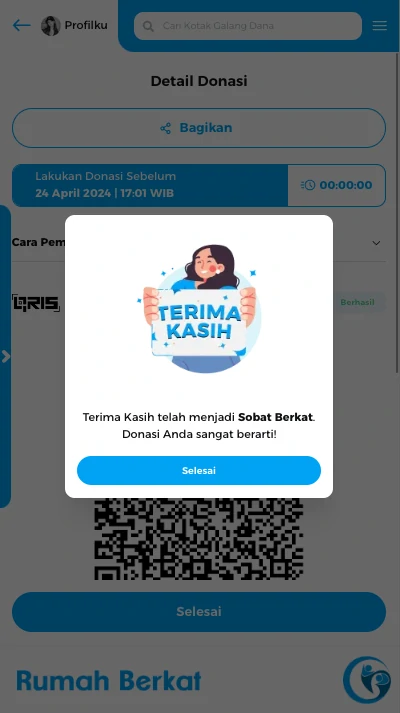
Task: Open the profile avatar picture
Action: click(51, 26)
